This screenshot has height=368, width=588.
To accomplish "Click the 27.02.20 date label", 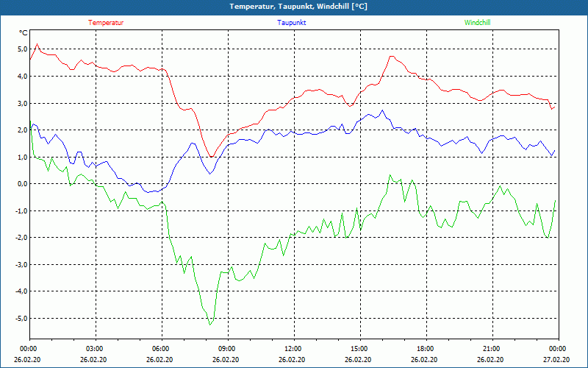I will [x=556, y=359].
